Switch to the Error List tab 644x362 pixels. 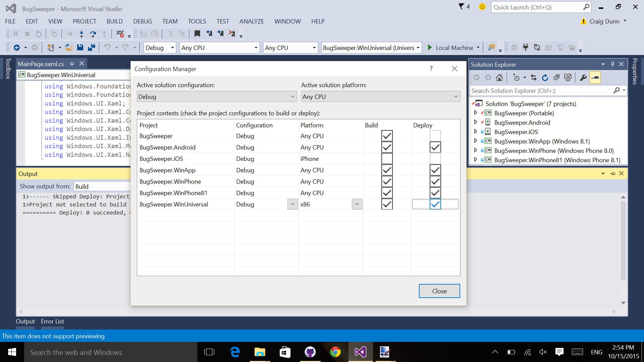click(52, 321)
